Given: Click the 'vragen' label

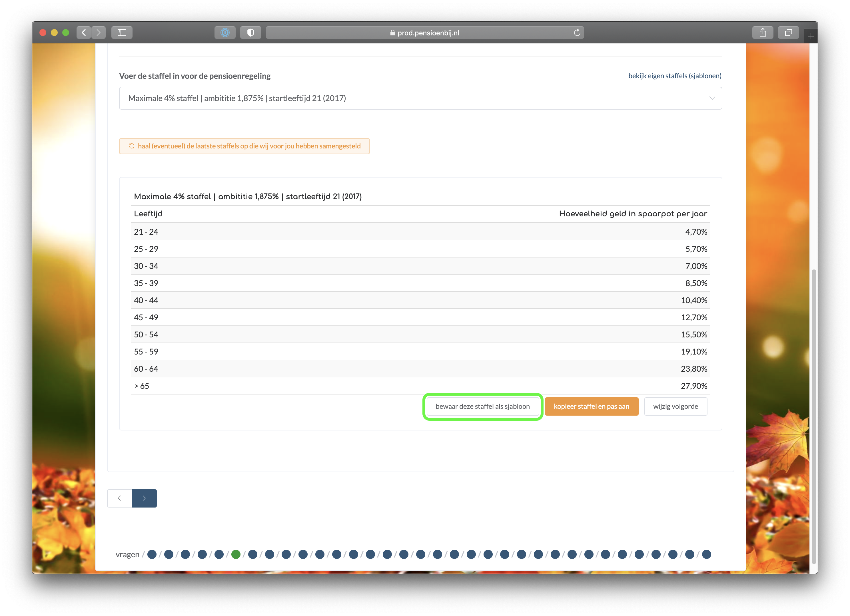Looking at the screenshot, I should tap(127, 555).
